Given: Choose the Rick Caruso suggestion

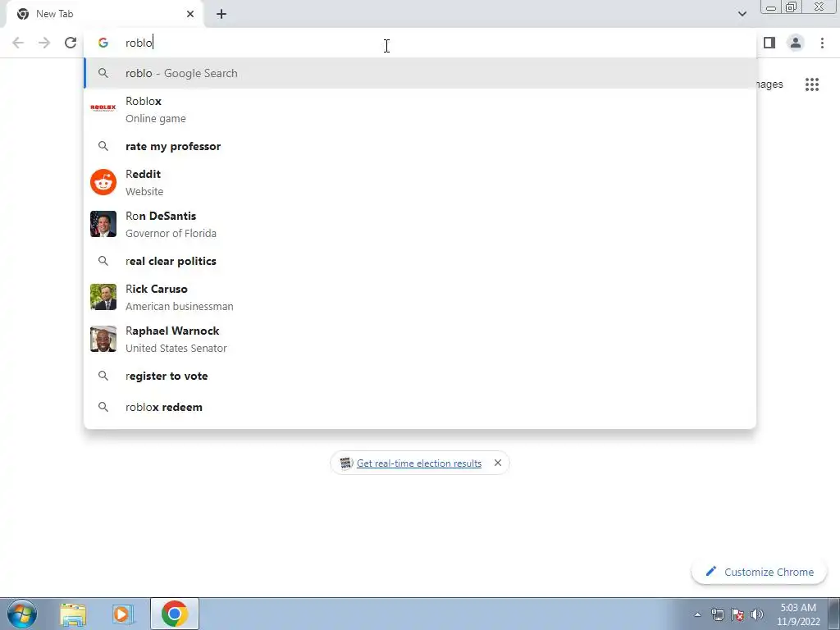Looking at the screenshot, I should pyautogui.click(x=420, y=297).
